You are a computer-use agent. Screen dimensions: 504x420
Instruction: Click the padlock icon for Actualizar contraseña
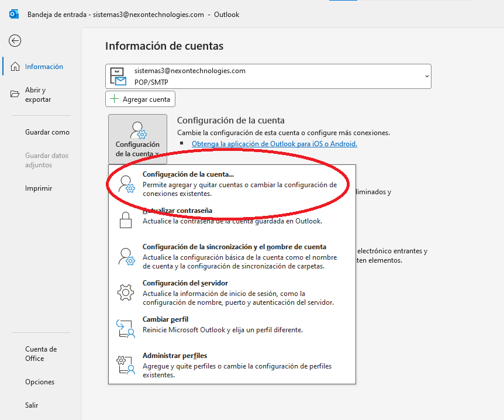click(126, 220)
